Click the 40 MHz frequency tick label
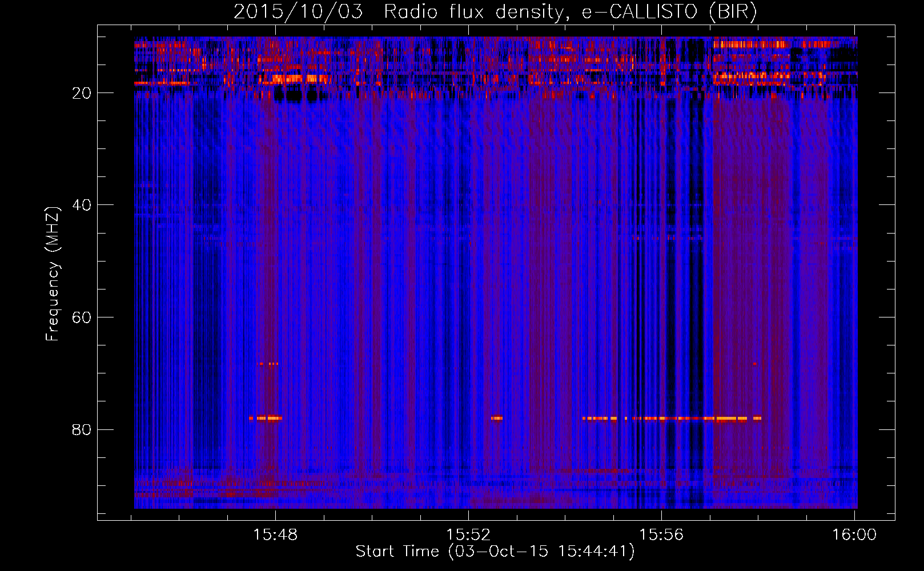This screenshot has width=924, height=571. [x=82, y=205]
